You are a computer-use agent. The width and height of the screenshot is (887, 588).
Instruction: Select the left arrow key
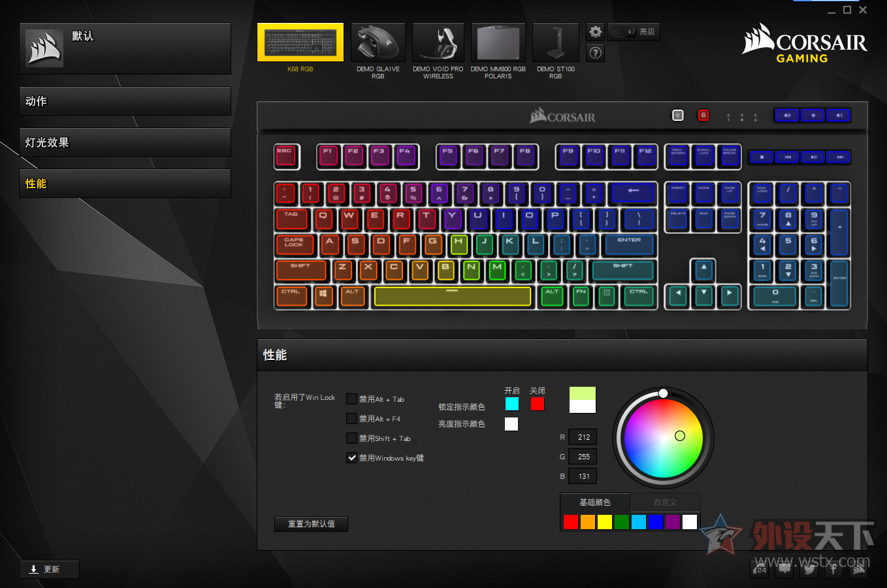(678, 296)
